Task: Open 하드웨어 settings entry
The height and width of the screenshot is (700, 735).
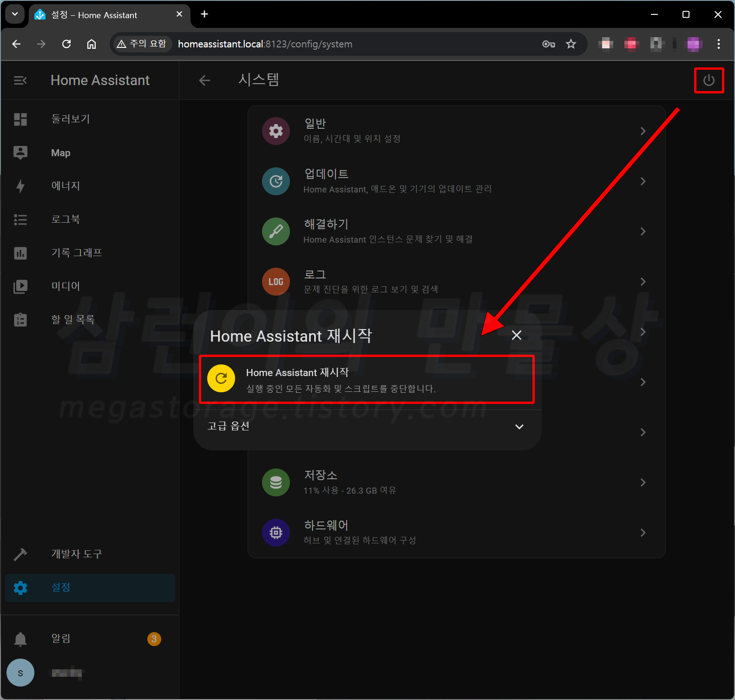Action: 457,533
